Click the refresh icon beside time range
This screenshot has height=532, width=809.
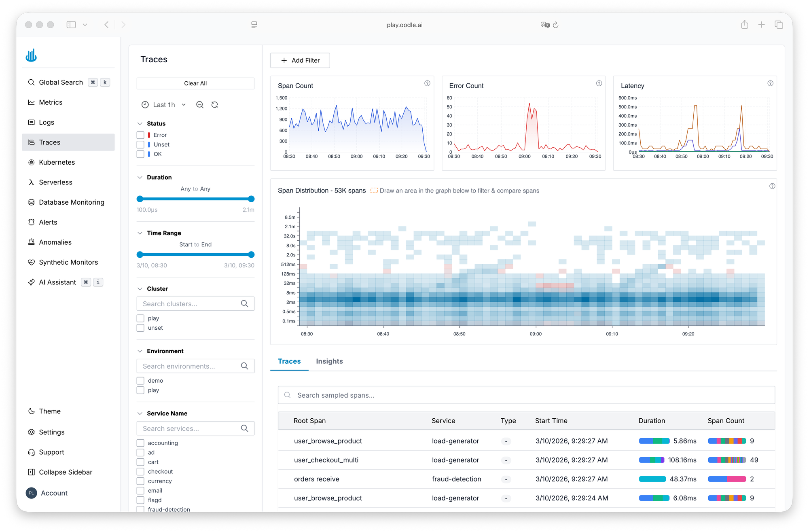click(x=215, y=105)
